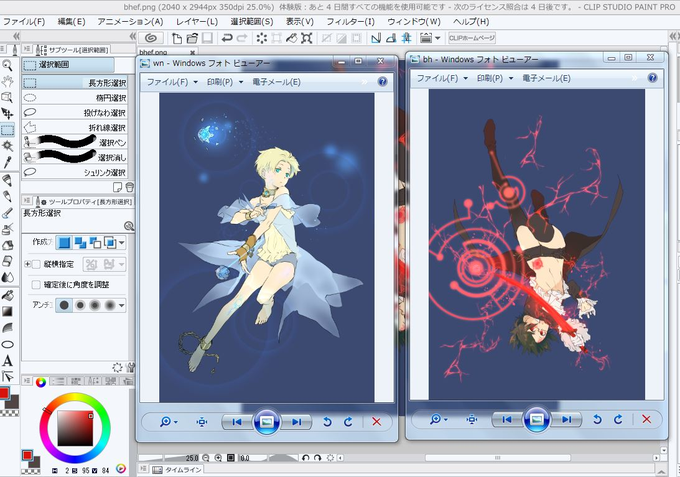Viewport: 680px width, 477px height.
Task: Select the Figure ellipse tool
Action: [7, 345]
